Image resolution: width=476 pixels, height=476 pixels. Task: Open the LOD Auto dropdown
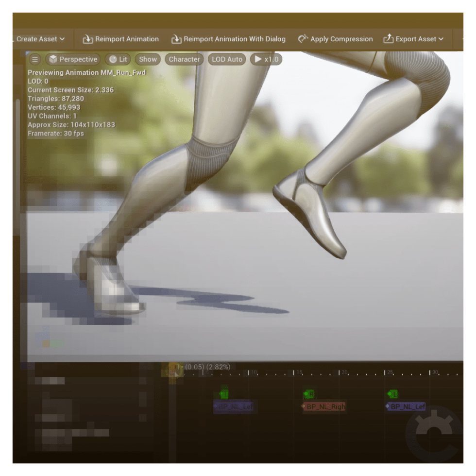(x=227, y=59)
